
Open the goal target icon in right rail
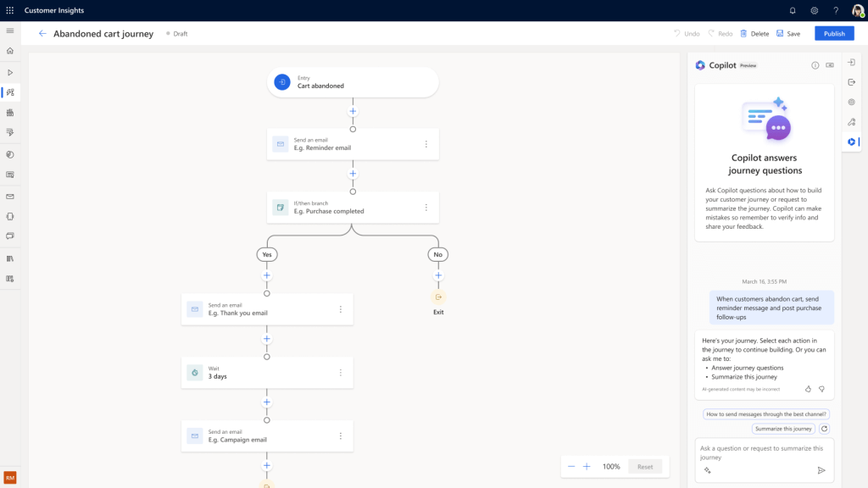click(851, 103)
